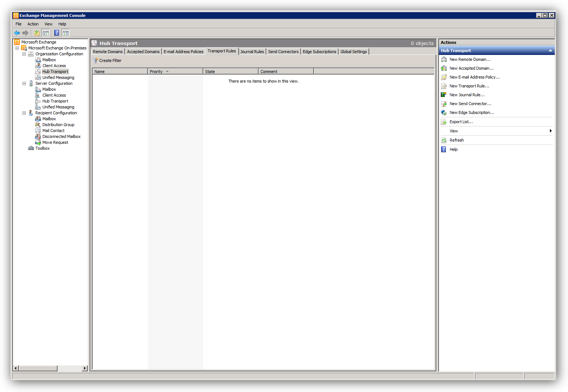The width and height of the screenshot is (568, 392).
Task: Click the green New Journal Rule icon
Action: tap(444, 95)
